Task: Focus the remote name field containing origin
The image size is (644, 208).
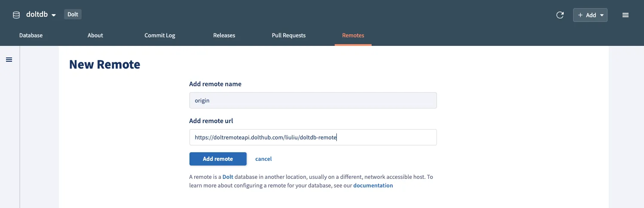Action: (x=313, y=101)
